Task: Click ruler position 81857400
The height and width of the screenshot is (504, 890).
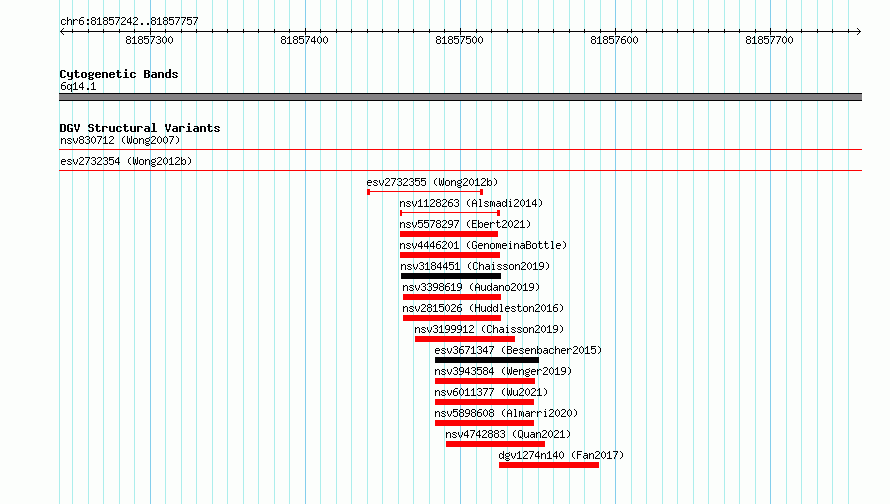Action: [x=304, y=40]
